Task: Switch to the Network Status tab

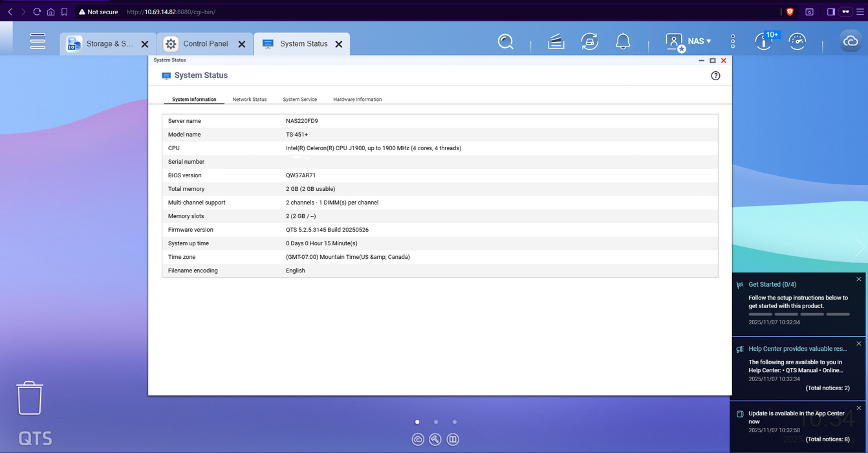Action: pyautogui.click(x=249, y=100)
